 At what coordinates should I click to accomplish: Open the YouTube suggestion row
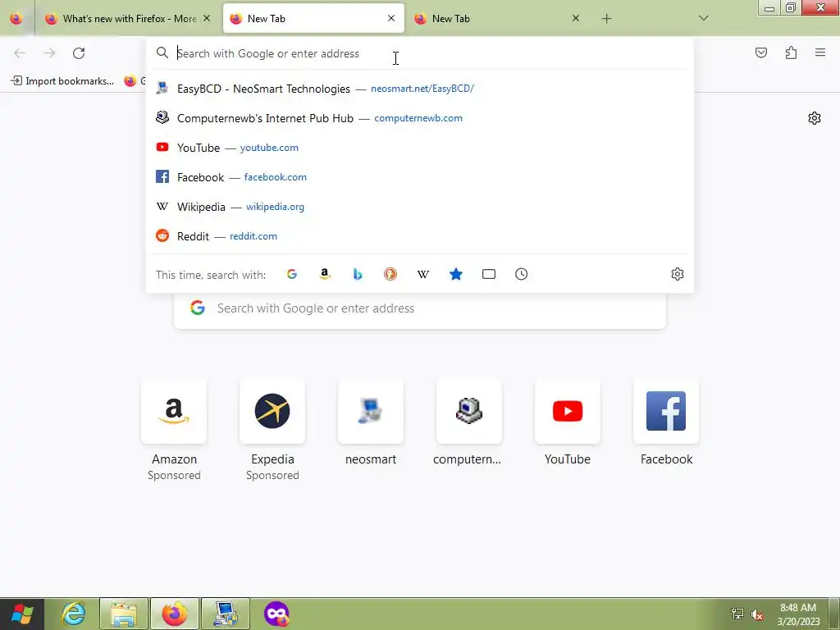419,148
